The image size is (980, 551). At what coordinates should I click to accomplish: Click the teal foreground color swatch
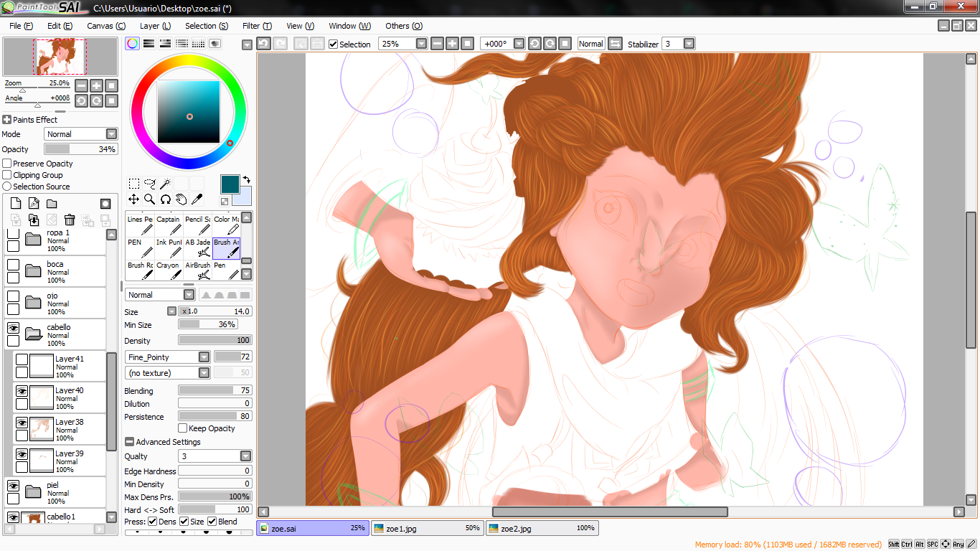pos(230,184)
